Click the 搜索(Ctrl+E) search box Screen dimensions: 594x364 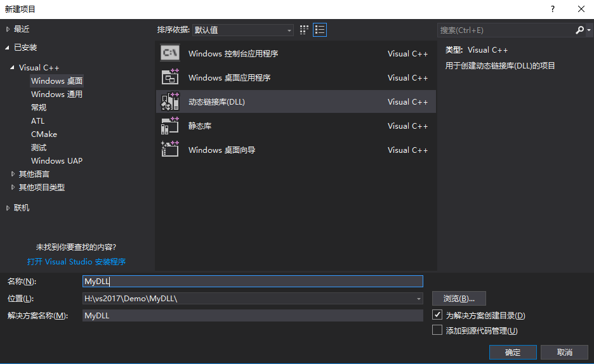point(506,30)
